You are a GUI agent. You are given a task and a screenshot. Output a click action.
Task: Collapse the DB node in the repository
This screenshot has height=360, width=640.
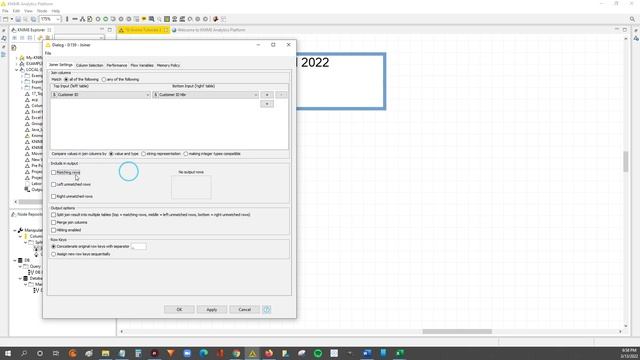[15, 260]
